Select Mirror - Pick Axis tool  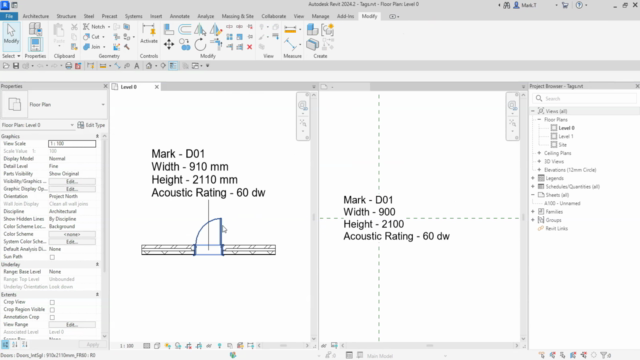point(200,29)
